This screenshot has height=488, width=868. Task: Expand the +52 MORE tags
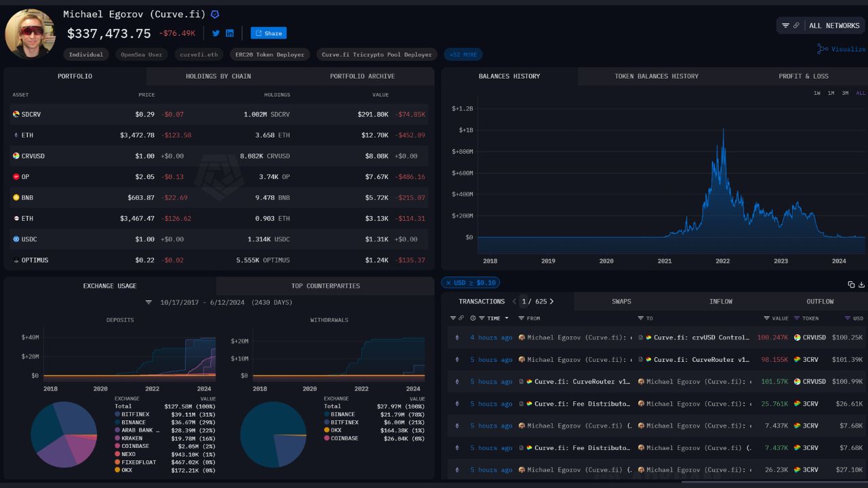(x=463, y=54)
